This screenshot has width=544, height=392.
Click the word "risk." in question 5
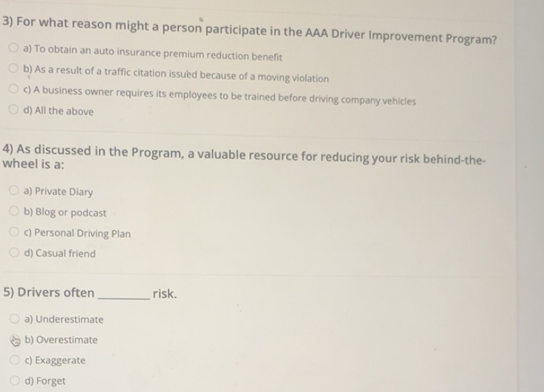click(165, 293)
